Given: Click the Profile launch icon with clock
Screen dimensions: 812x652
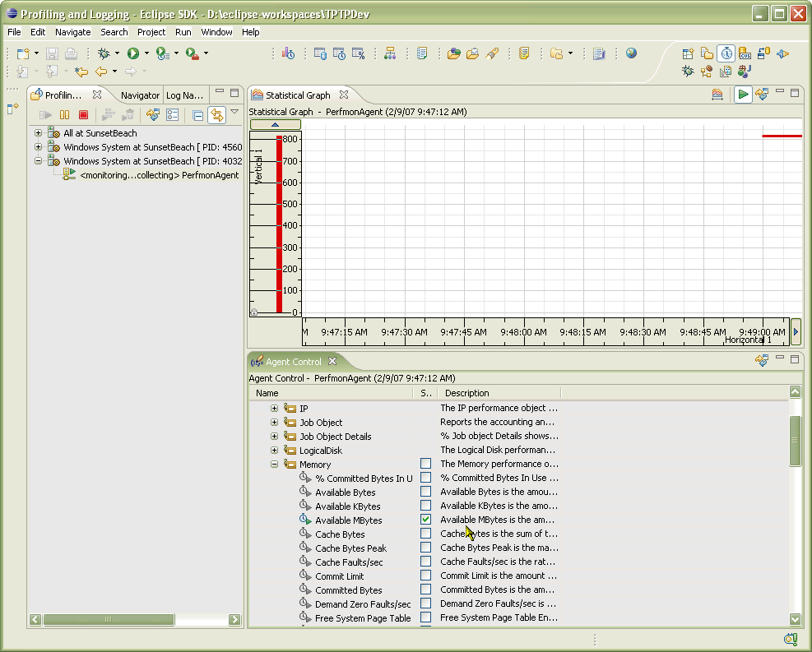Looking at the screenshot, I should pyautogui.click(x=163, y=53).
